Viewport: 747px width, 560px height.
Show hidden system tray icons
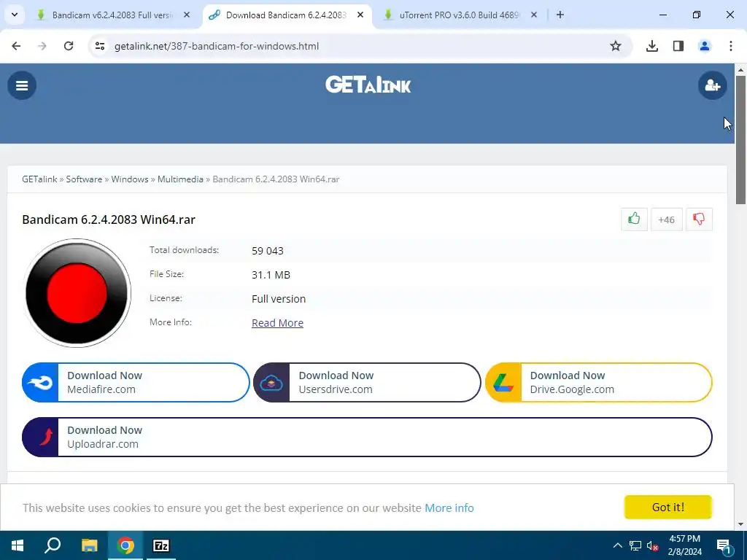pyautogui.click(x=617, y=545)
